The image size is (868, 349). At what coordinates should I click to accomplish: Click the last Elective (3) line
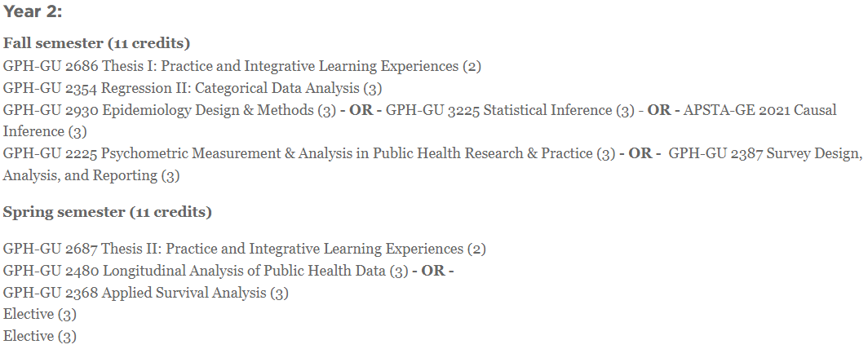click(x=40, y=336)
